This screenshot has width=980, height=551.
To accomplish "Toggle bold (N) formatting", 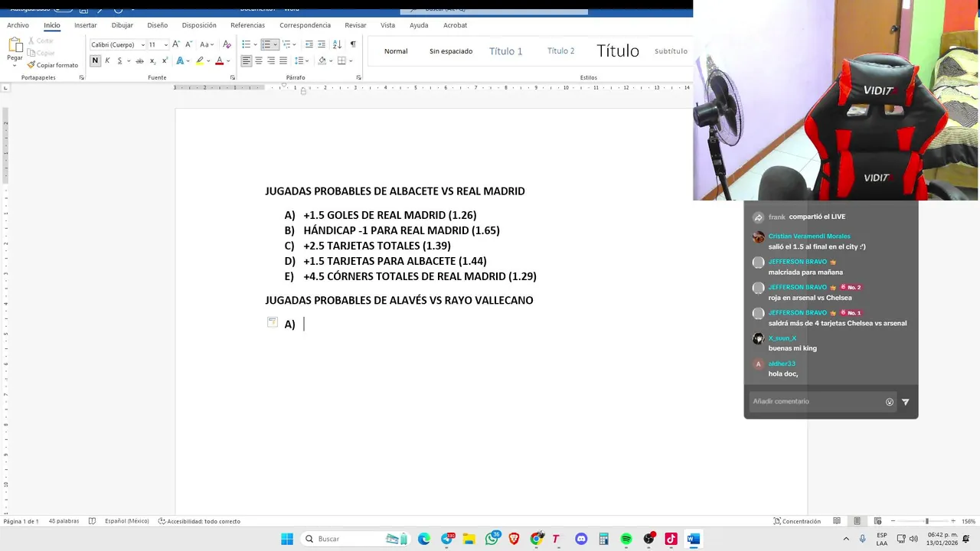I will 96,60.
